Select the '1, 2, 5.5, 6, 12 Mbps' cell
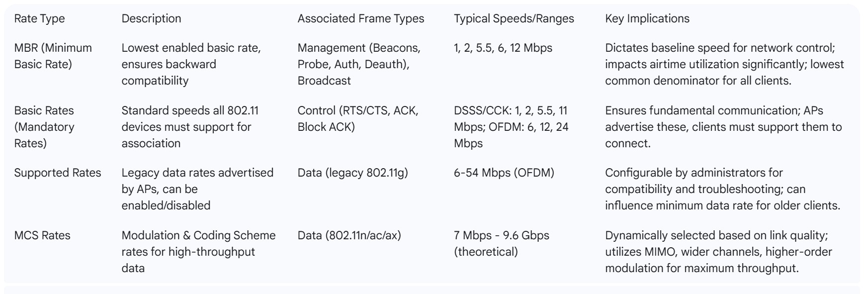 pos(503,48)
